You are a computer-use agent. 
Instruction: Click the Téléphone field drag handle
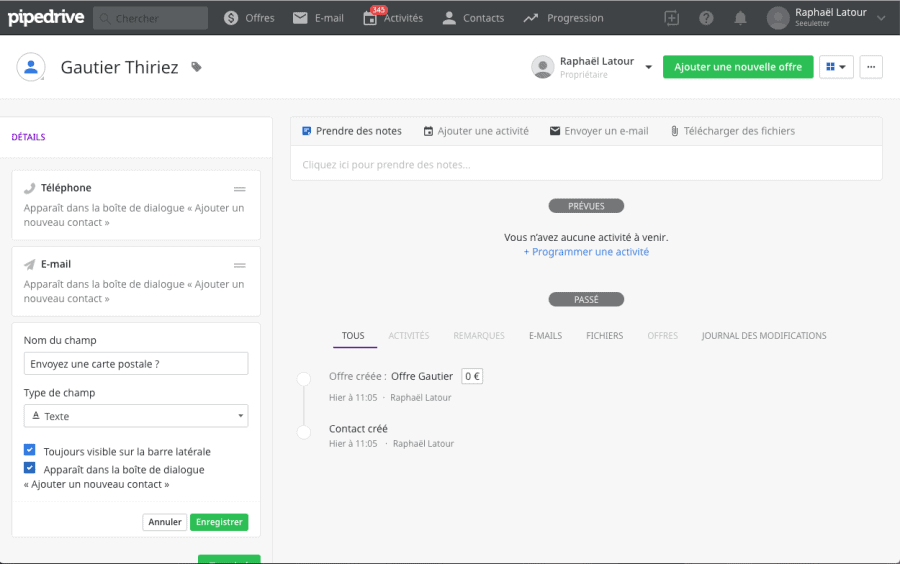click(240, 189)
